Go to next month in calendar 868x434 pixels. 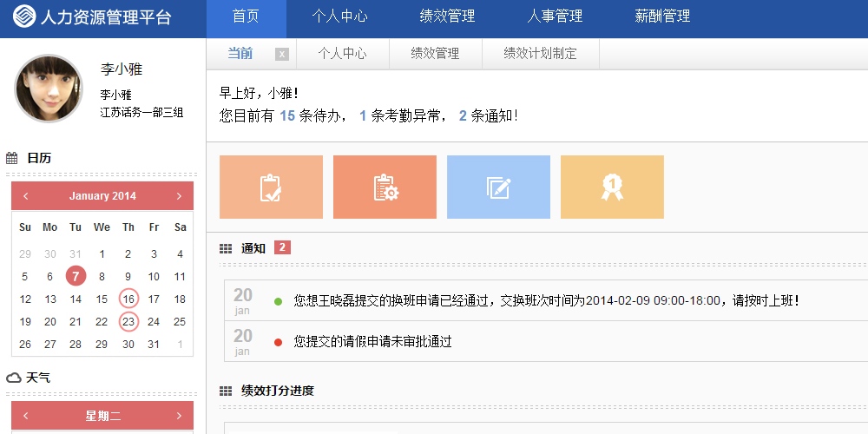(x=179, y=196)
